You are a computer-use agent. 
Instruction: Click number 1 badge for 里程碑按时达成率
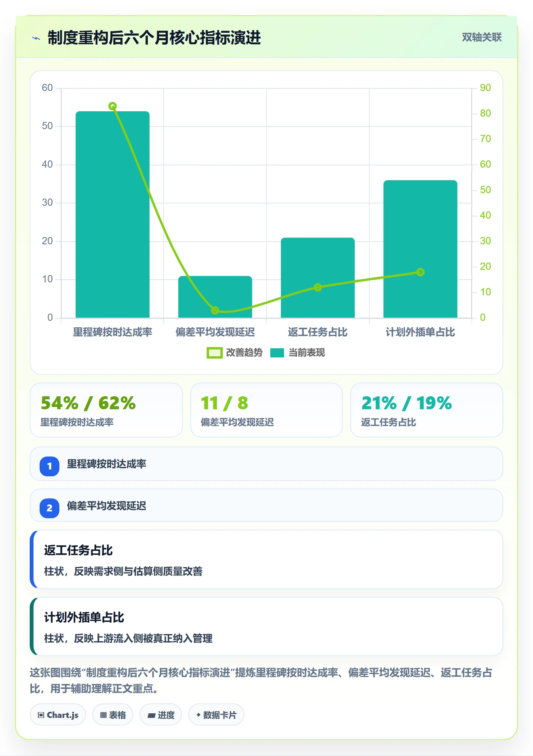49,466
